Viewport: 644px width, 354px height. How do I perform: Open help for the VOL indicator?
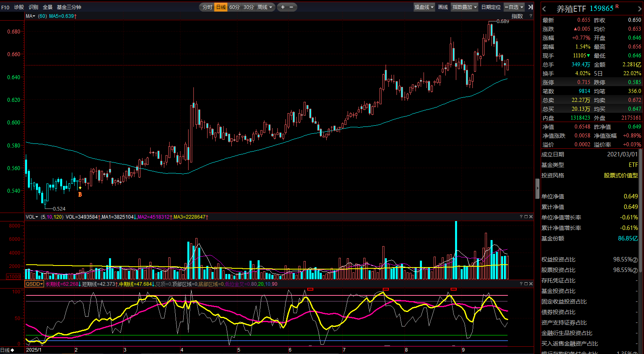click(x=521, y=217)
